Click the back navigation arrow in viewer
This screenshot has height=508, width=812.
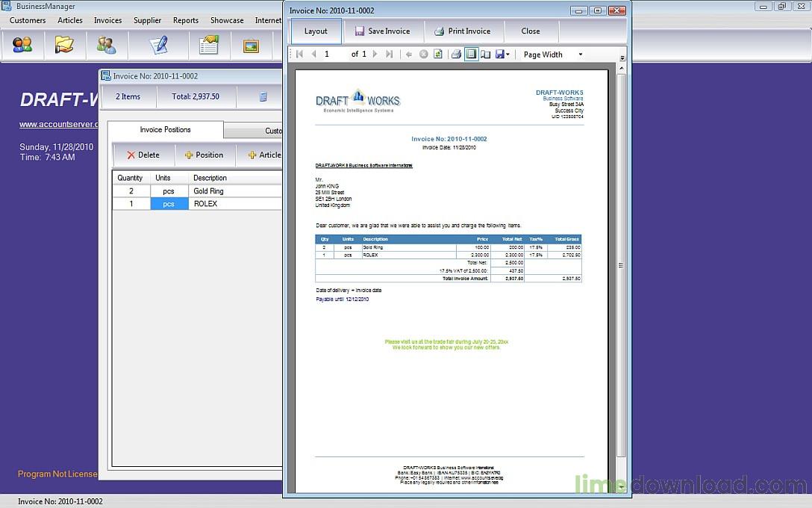pos(408,54)
